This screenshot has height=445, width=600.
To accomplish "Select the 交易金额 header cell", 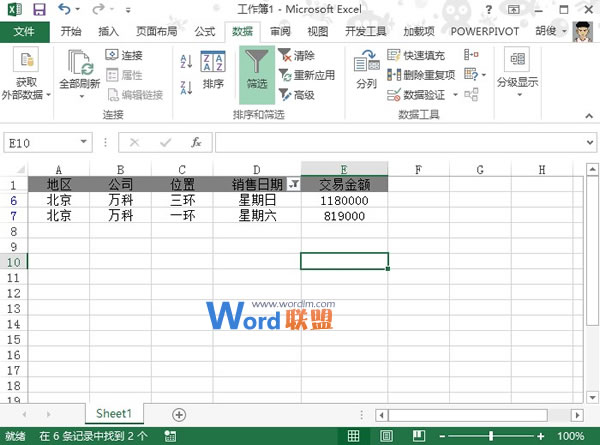I will (x=344, y=184).
